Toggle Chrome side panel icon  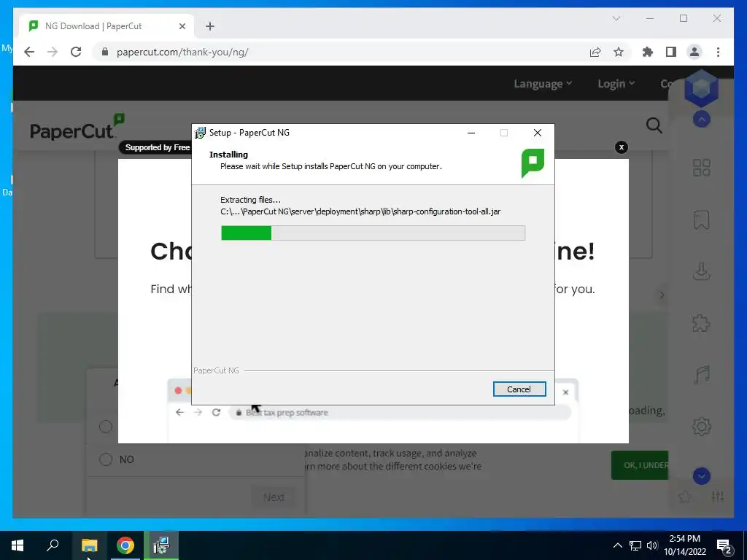coord(671,52)
